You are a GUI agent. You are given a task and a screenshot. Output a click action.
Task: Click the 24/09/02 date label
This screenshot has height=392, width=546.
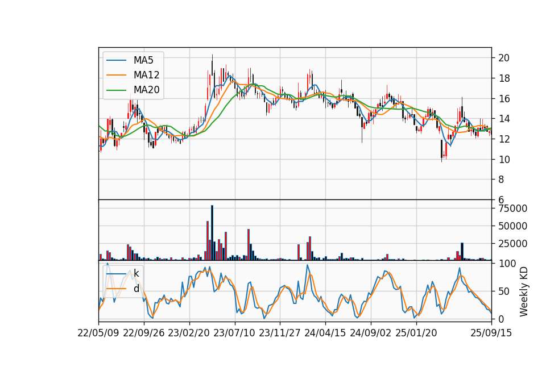370,333
